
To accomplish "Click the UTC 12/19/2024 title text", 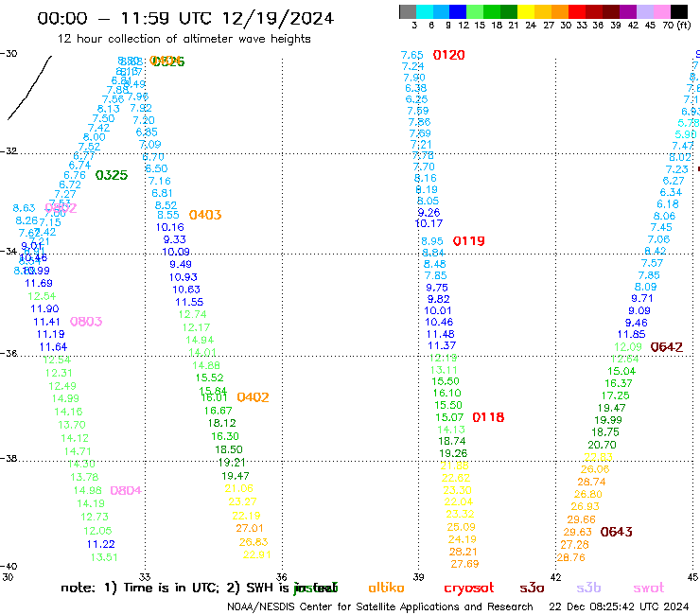I will tap(256, 19).
